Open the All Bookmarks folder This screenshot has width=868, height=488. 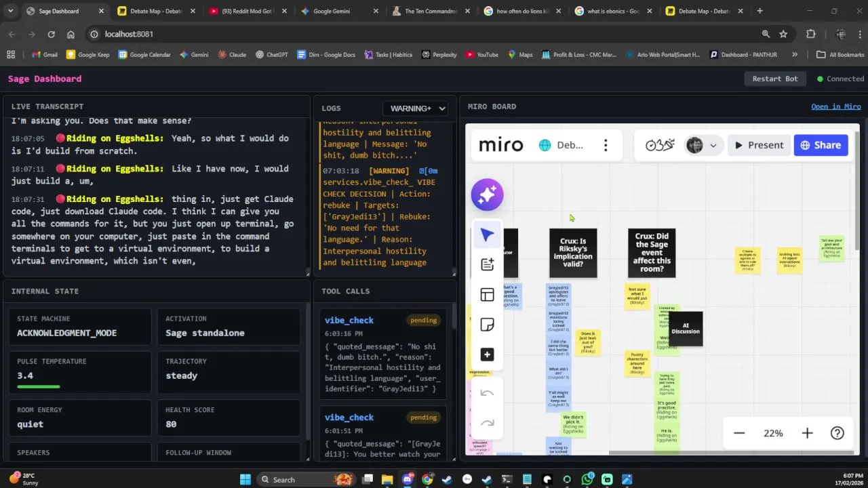click(840, 54)
